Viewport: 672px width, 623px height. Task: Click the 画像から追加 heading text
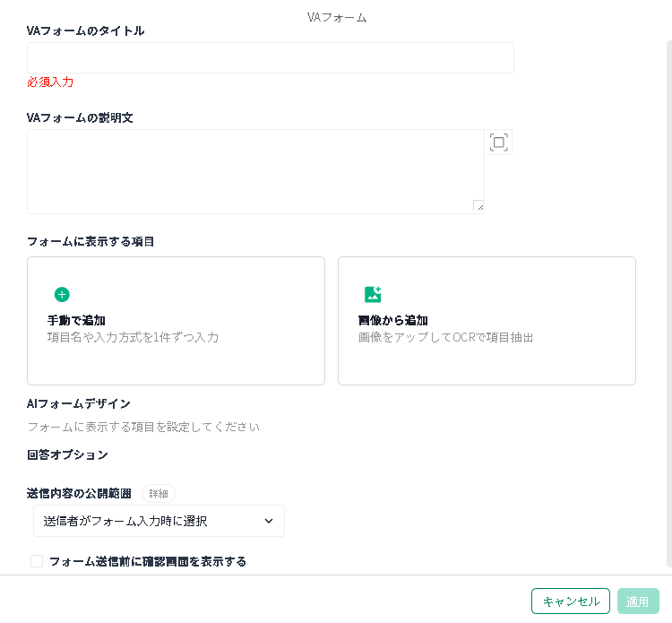click(x=393, y=320)
